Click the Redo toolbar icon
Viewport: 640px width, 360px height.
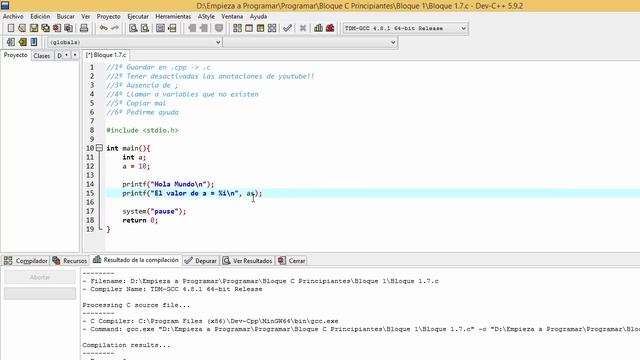[x=115, y=28]
